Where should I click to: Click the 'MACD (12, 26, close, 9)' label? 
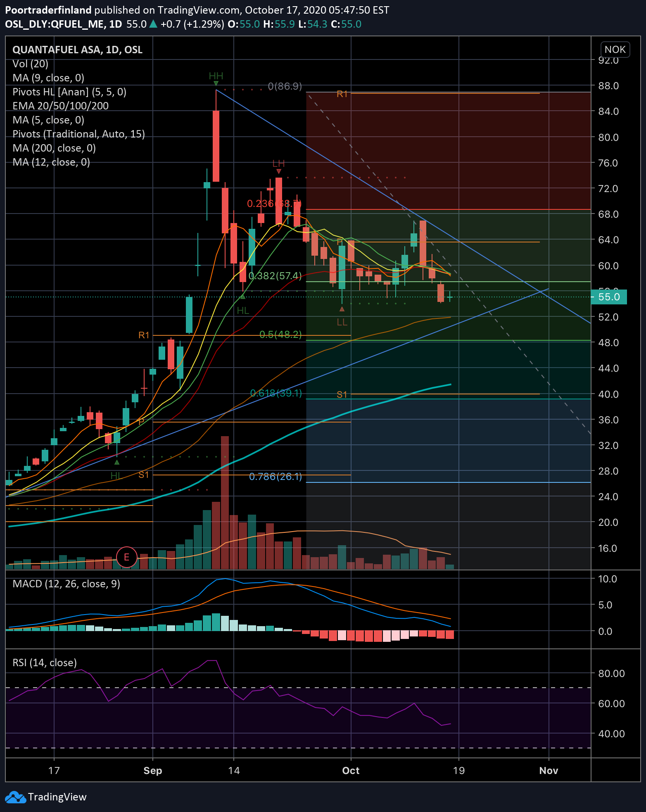click(66, 584)
